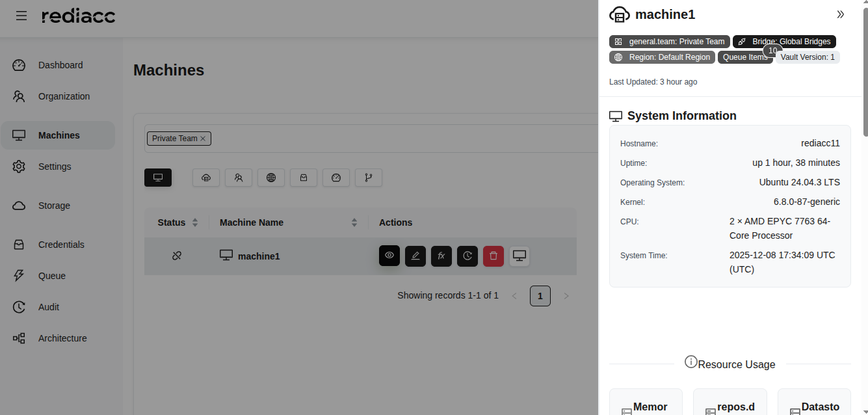Collapse the machine1 details panel
The width and height of the screenshot is (868, 415).
click(x=840, y=14)
